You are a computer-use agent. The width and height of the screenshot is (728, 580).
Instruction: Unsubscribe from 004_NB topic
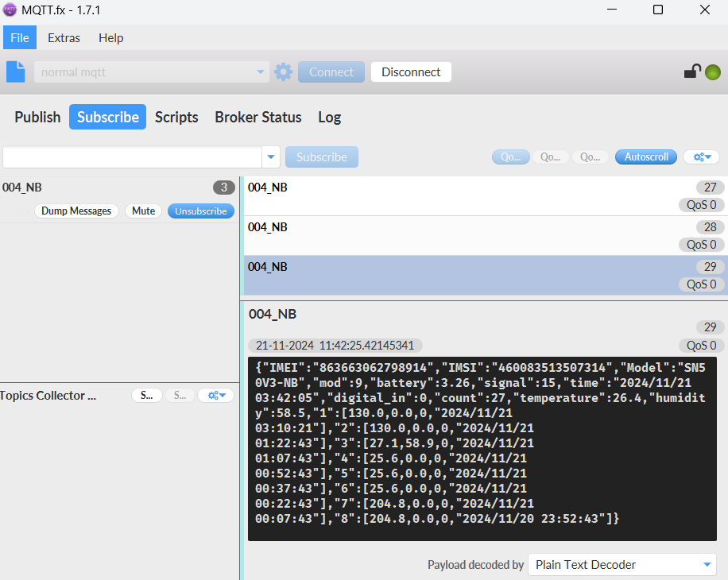click(200, 211)
